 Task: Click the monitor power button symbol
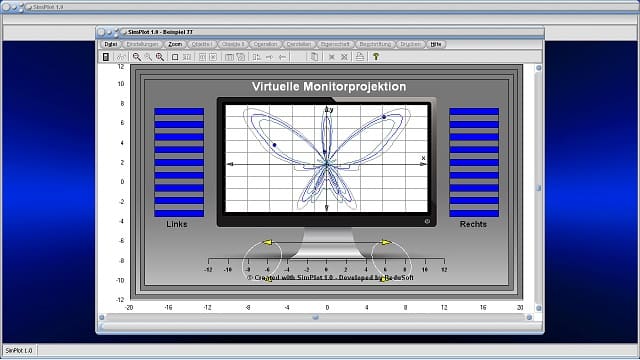coord(427,221)
